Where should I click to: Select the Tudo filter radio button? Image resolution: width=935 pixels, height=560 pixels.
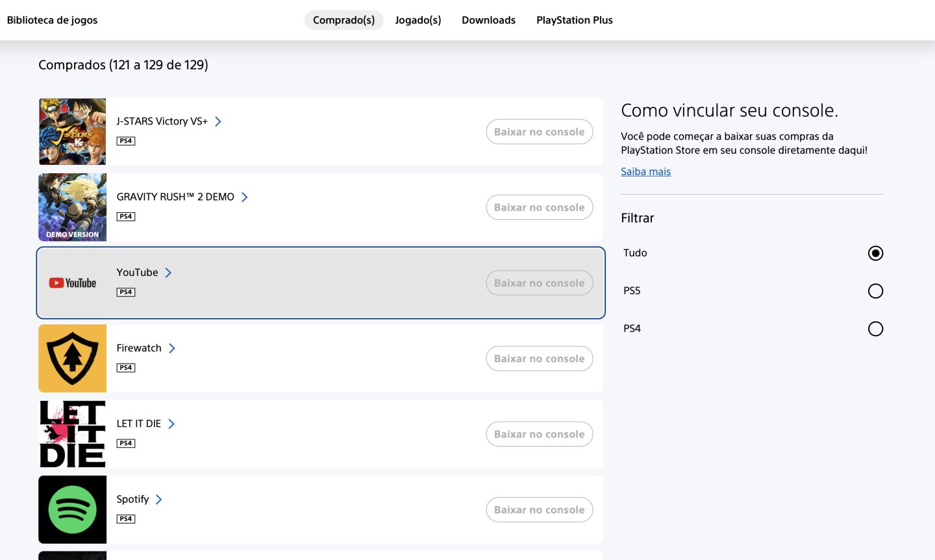point(875,253)
